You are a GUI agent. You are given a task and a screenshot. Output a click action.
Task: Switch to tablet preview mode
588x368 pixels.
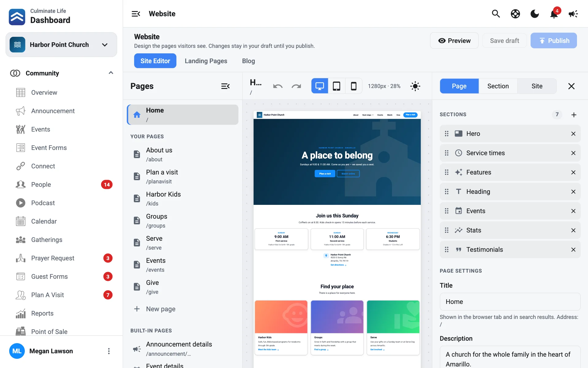point(337,86)
